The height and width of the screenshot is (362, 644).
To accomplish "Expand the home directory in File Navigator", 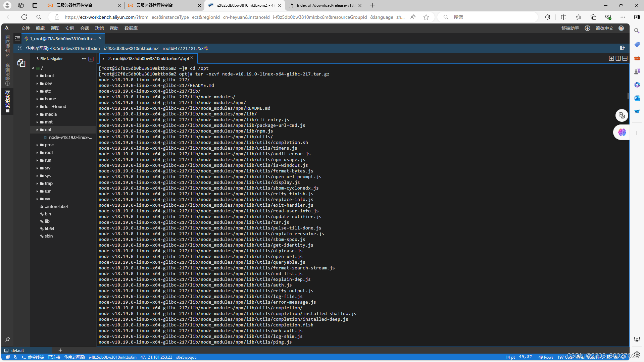I will (x=37, y=99).
